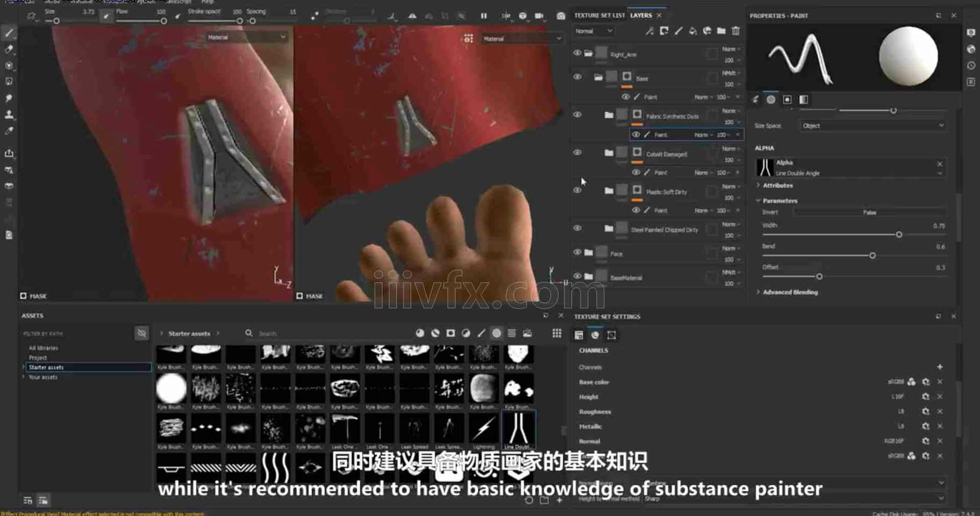Select the Lightning alpha thumbnail
980x516 pixels.
tap(484, 429)
